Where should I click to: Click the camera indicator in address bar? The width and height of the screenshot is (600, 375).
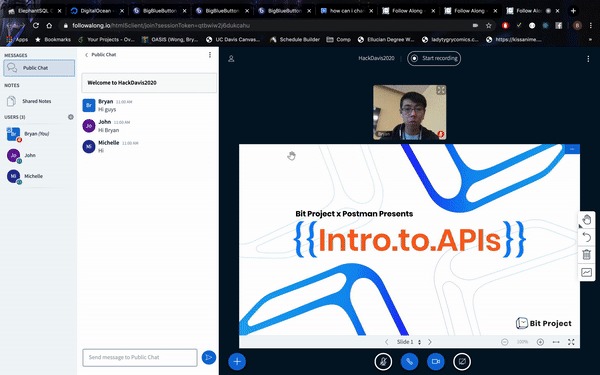click(x=475, y=26)
